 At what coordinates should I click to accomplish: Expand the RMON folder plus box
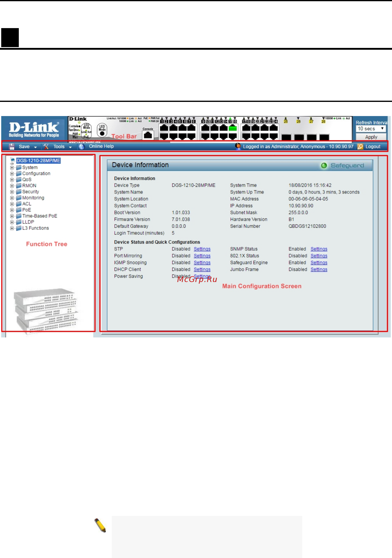12,186
